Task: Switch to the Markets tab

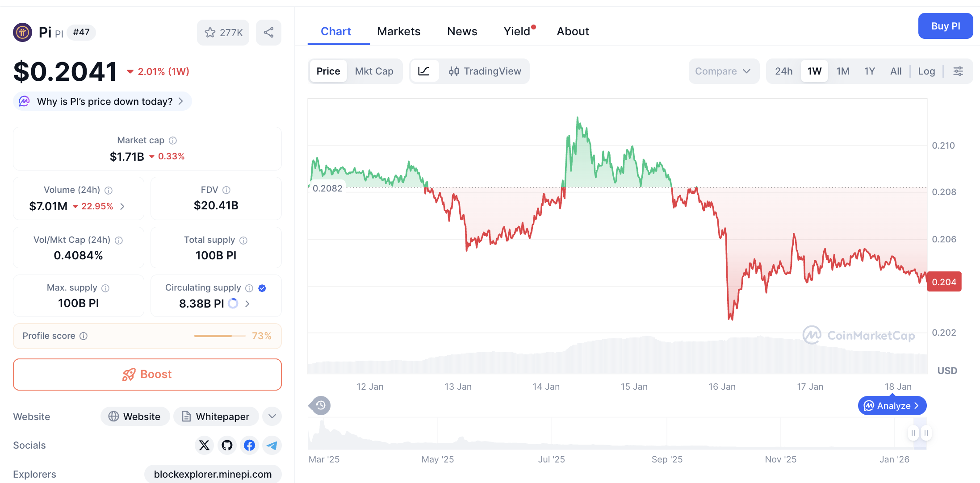Action: [398, 31]
